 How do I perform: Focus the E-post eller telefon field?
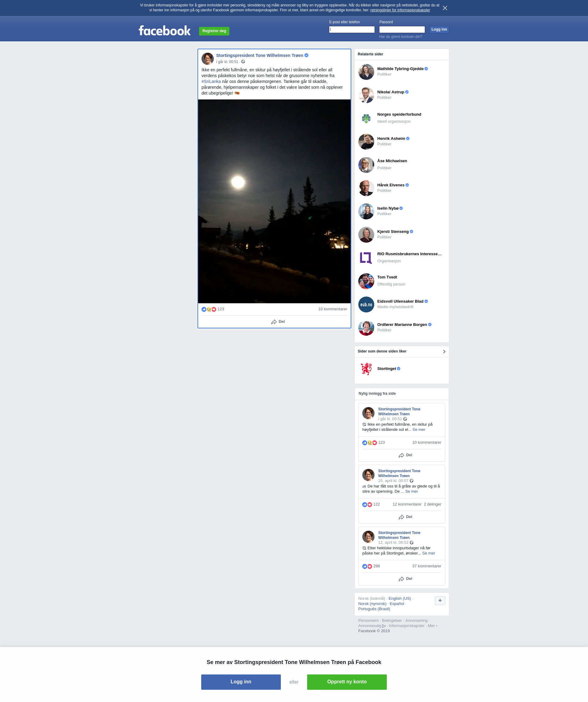[x=352, y=30]
